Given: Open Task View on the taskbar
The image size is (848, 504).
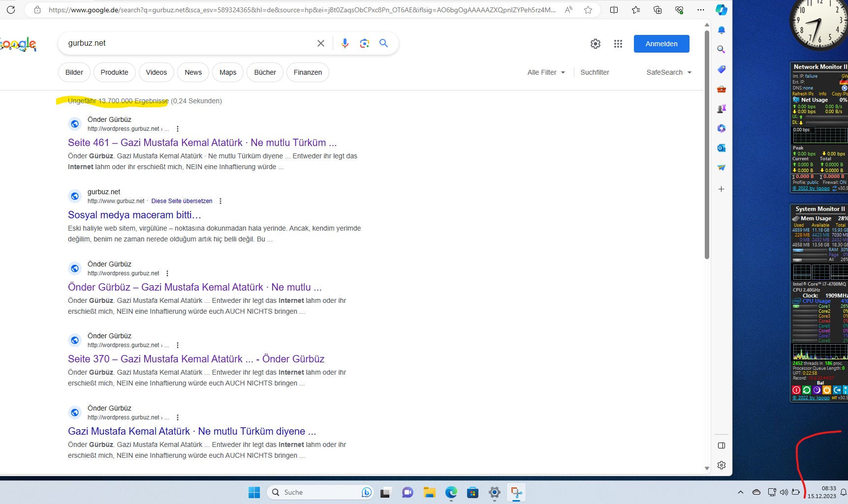Looking at the screenshot, I should 385,492.
